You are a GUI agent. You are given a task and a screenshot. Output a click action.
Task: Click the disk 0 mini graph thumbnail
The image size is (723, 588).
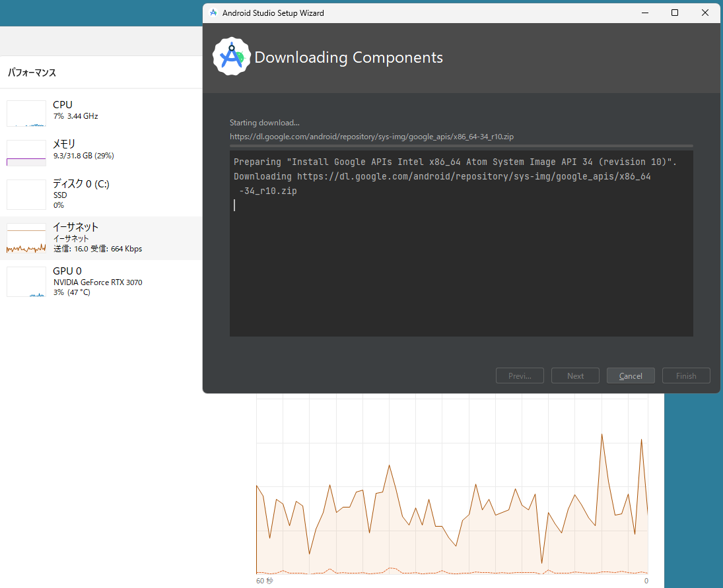tap(26, 195)
